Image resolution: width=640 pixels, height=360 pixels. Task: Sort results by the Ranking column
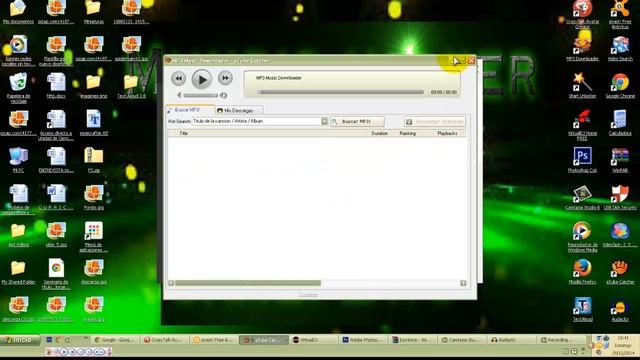(x=407, y=133)
